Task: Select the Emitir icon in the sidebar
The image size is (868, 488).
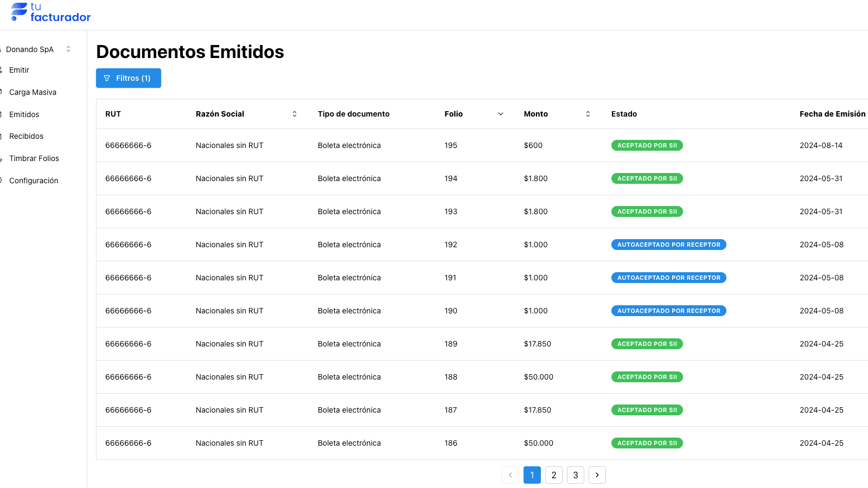Action: (2, 70)
